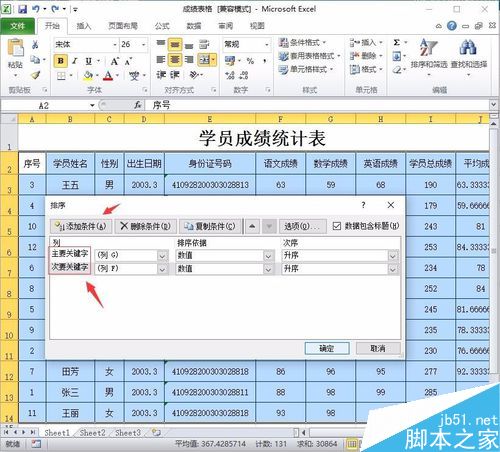Increase font size with the larger A icon
500x452 pixels.
[115, 61]
